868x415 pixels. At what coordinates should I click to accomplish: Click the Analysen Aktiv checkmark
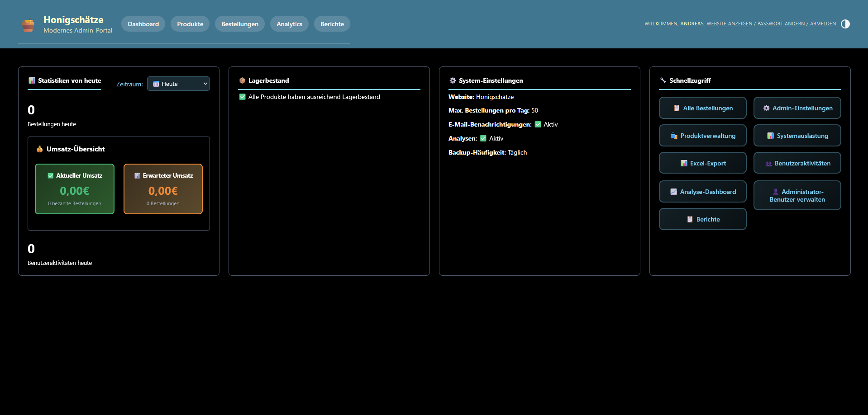[482, 138]
